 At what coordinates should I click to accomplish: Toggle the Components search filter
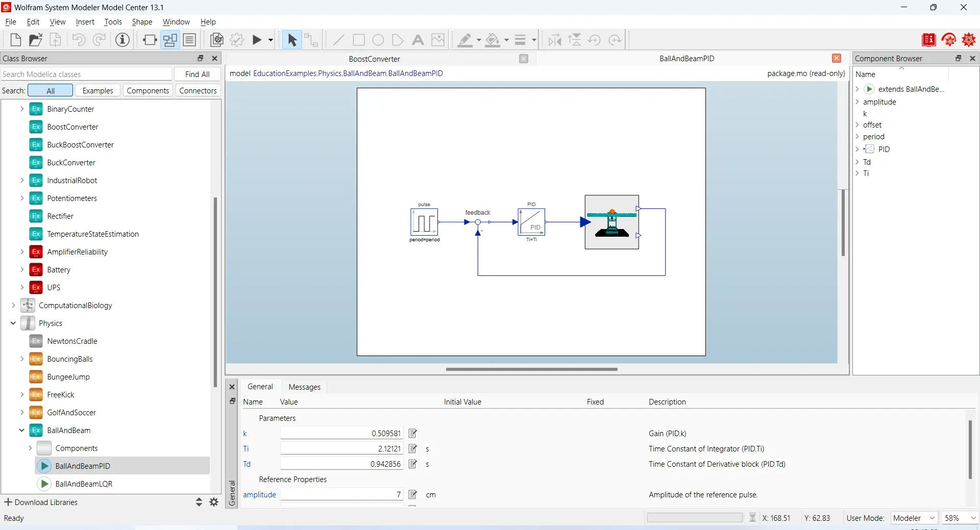coord(148,90)
